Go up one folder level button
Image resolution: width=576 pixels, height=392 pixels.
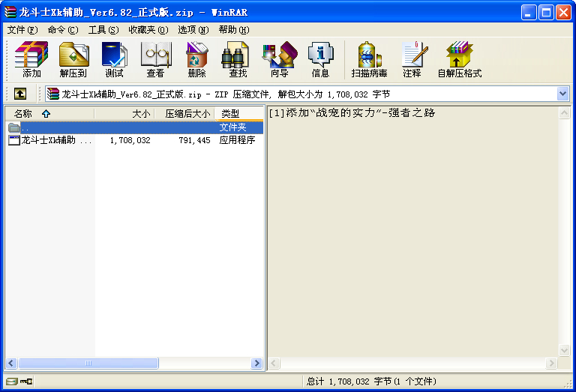tap(20, 94)
